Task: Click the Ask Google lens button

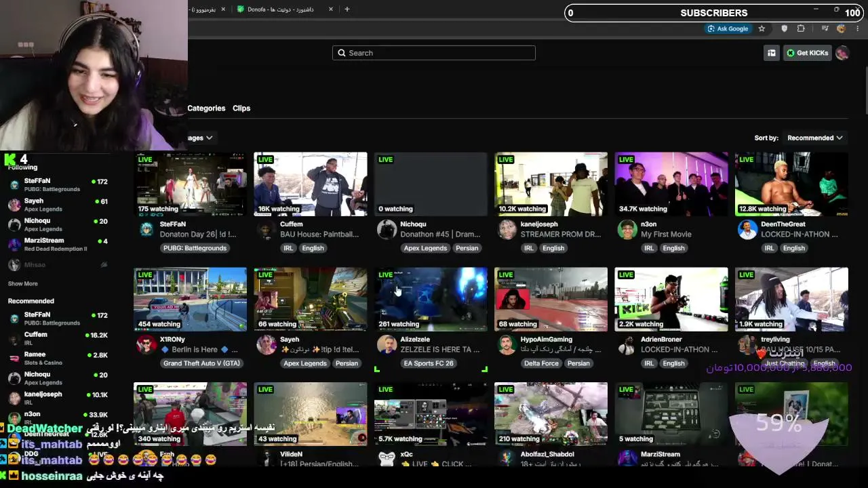Action: (x=728, y=28)
